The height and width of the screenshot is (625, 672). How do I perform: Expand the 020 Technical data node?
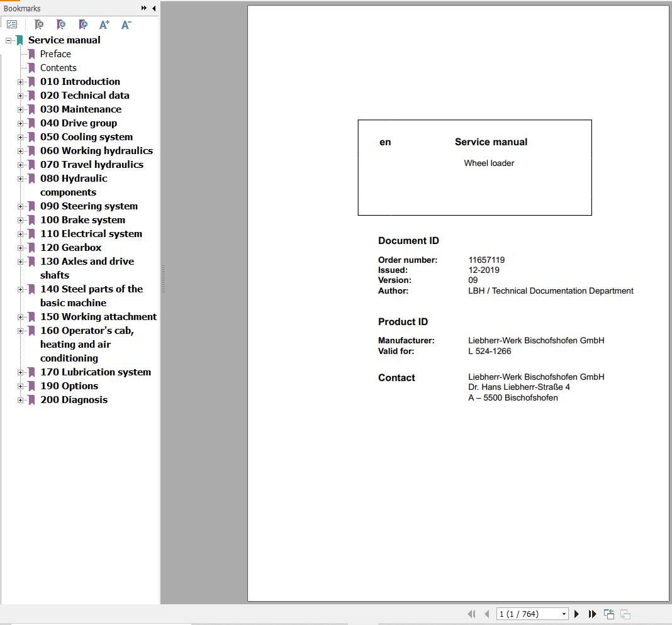pyautogui.click(x=20, y=96)
